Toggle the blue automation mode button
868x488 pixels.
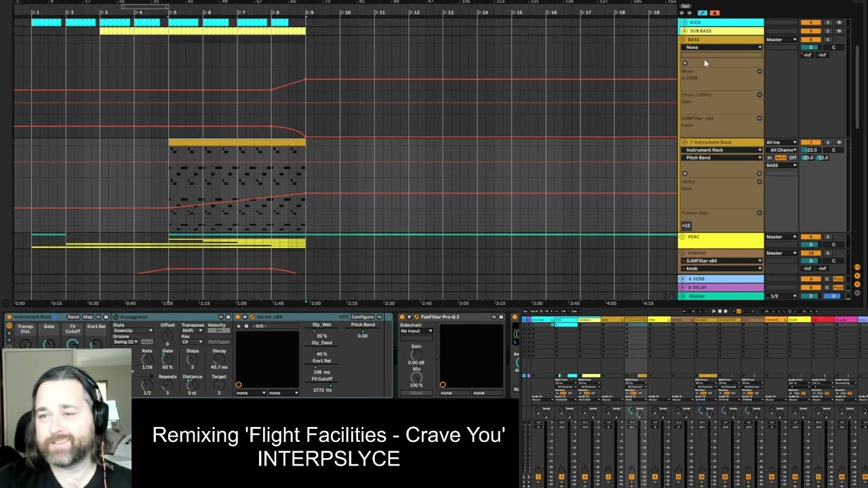[703, 13]
